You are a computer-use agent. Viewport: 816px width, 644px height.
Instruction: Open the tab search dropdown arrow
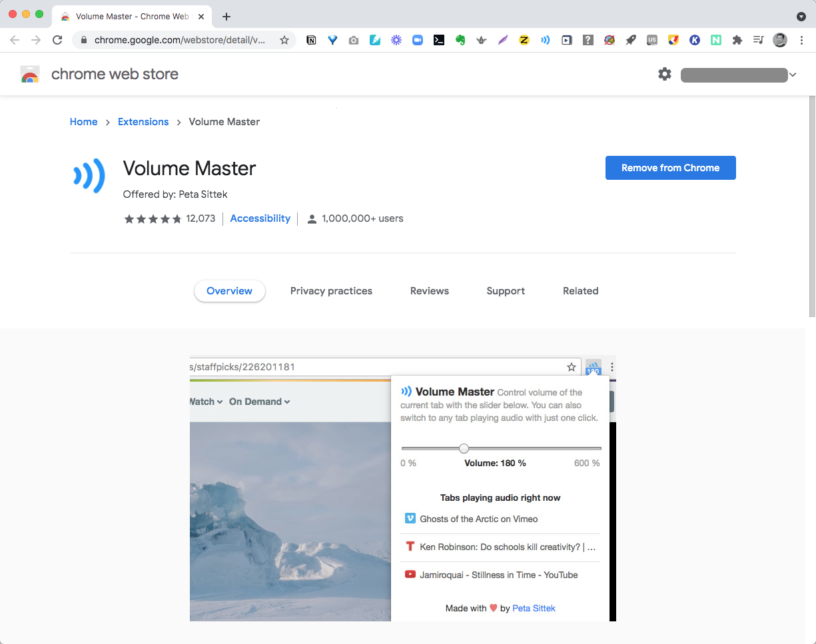(x=801, y=16)
